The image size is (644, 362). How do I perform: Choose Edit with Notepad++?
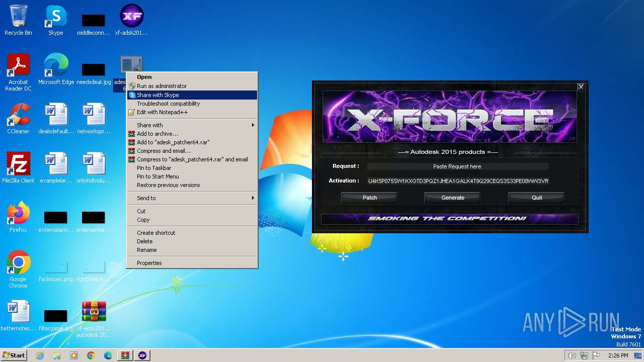(192, 112)
